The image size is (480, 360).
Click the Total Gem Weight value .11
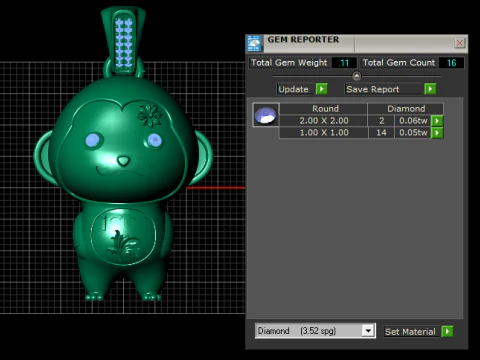(343, 63)
